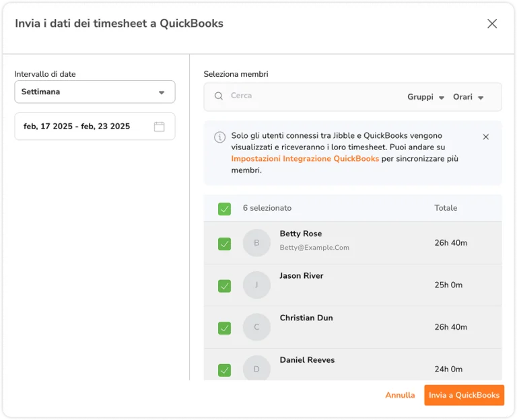Close the QuickBooks timesheet dialog
The image size is (517, 420).
tap(492, 24)
